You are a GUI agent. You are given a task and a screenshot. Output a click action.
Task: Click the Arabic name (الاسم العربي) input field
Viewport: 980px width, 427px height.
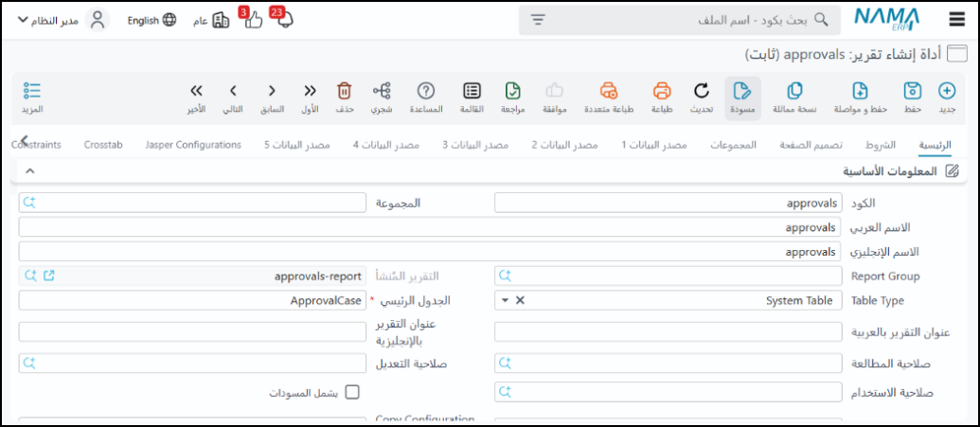tap(428, 228)
